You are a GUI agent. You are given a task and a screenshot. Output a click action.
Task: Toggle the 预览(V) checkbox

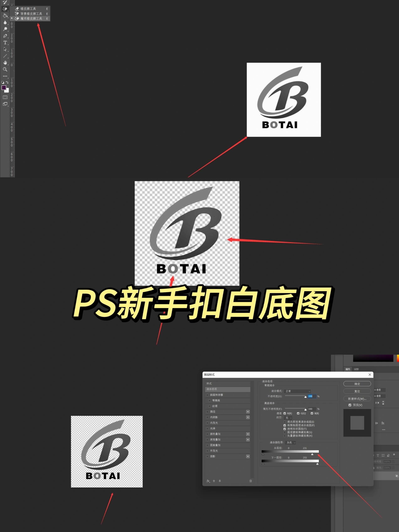pyautogui.click(x=350, y=405)
